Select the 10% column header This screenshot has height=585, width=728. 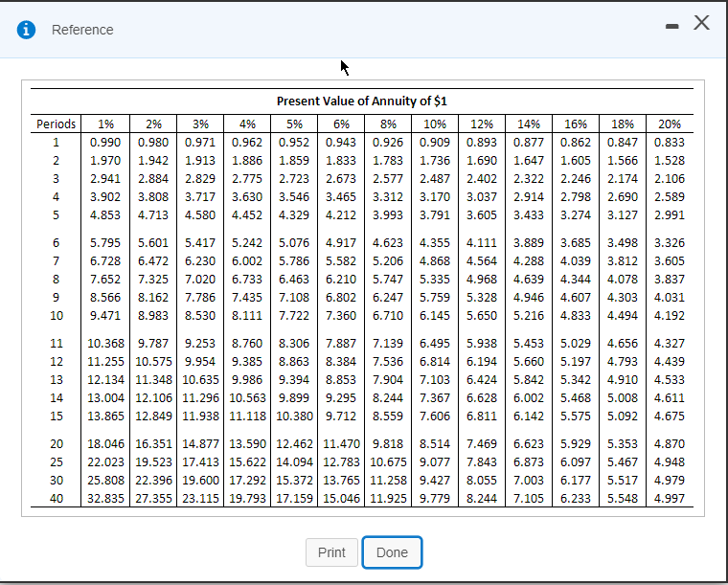coord(435,124)
